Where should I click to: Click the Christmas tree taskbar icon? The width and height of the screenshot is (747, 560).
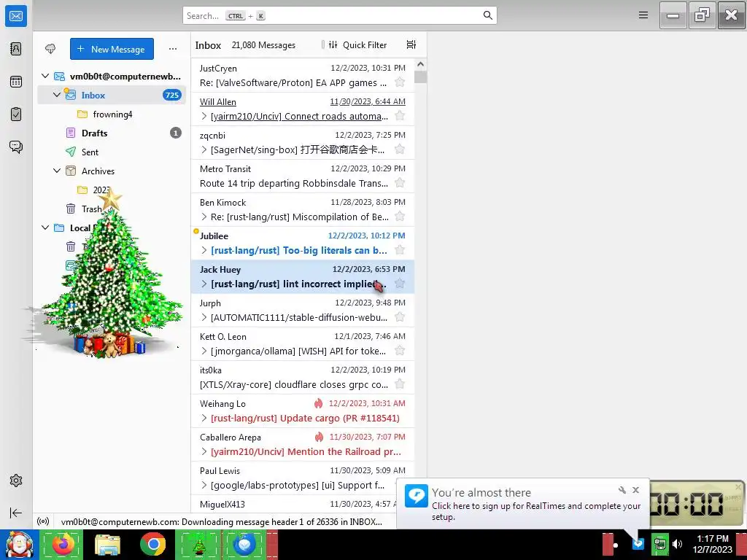point(198,544)
